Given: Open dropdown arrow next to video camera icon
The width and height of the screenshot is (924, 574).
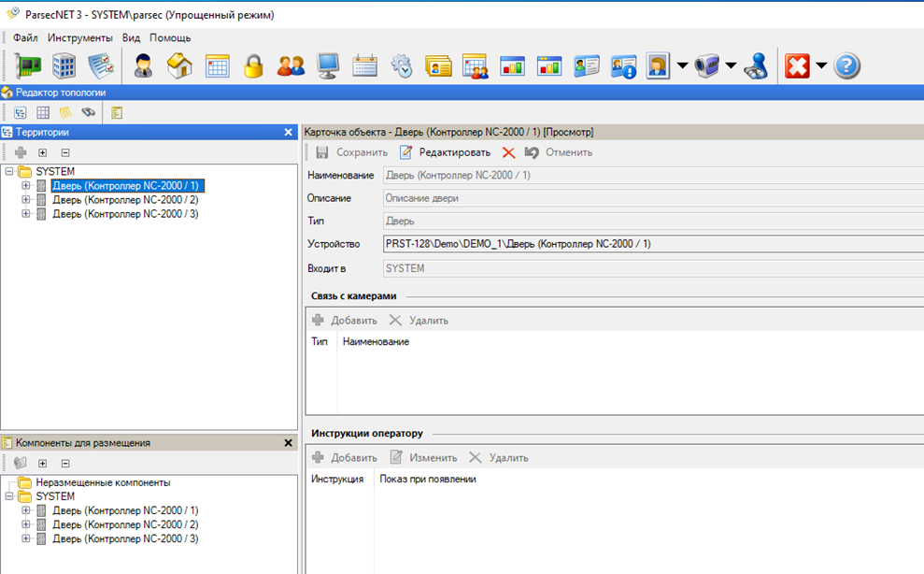Looking at the screenshot, I should [731, 66].
